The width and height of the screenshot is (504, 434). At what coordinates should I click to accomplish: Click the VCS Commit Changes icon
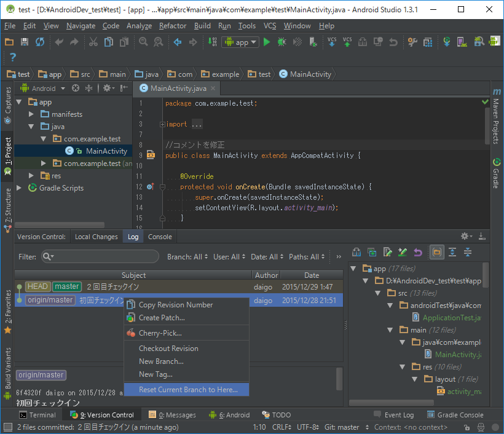coord(347,42)
